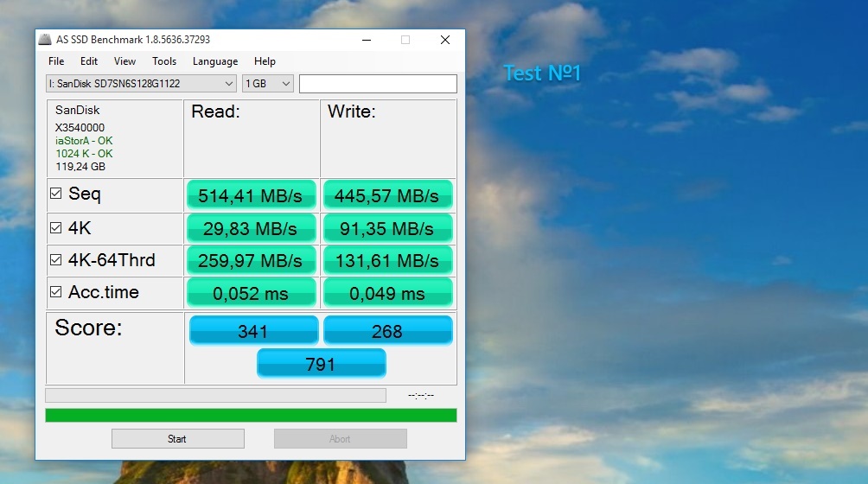Click the gray current-test progress bar
Viewport: 868px width, 484px height.
pos(215,395)
